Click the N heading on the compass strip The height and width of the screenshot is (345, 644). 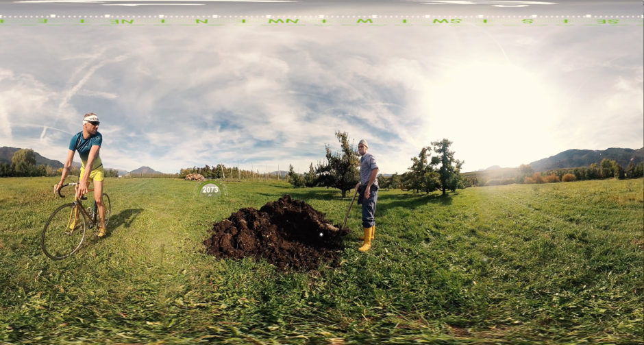(x=201, y=21)
